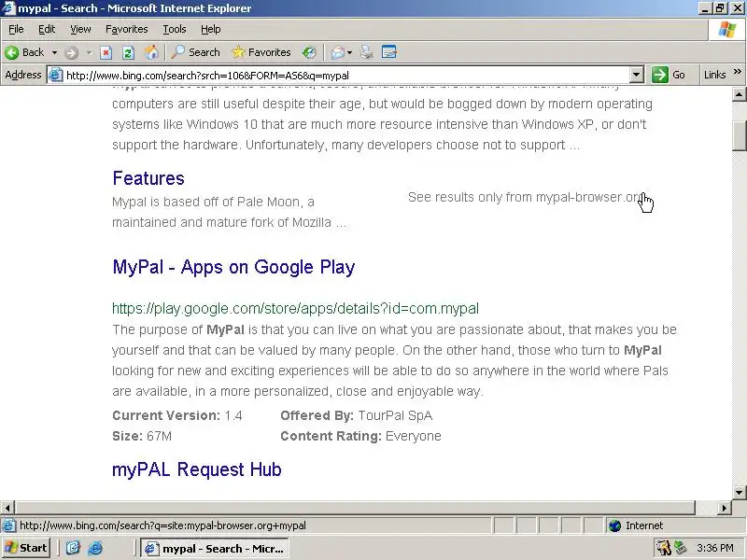This screenshot has height=560, width=747.
Task: Open the Favorites toolbar button
Action: 261,52
